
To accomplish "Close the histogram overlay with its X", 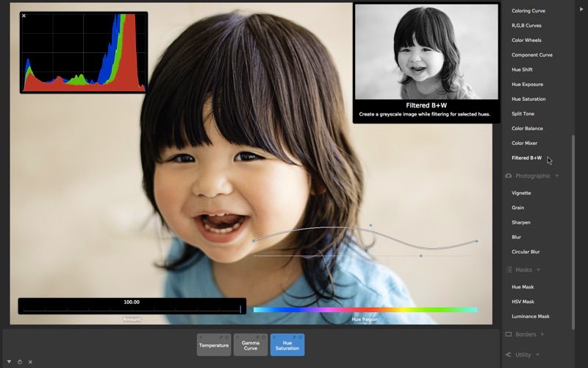I will [24, 15].
